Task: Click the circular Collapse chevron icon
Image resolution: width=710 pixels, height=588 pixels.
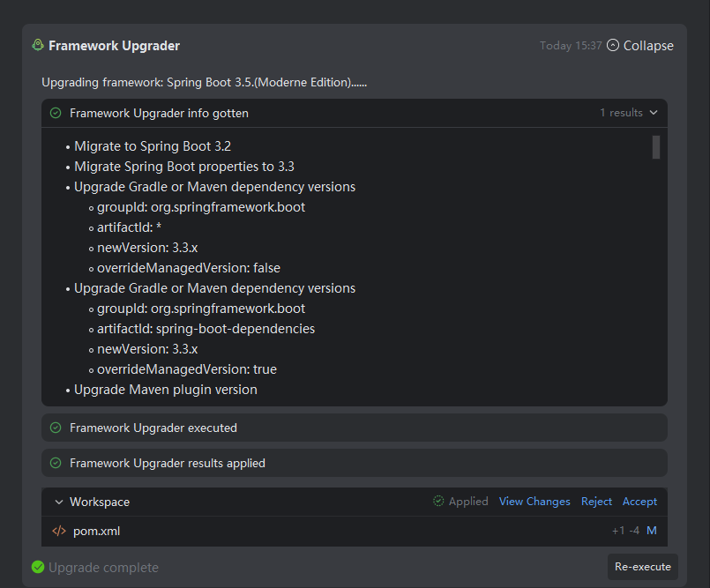Action: click(613, 45)
